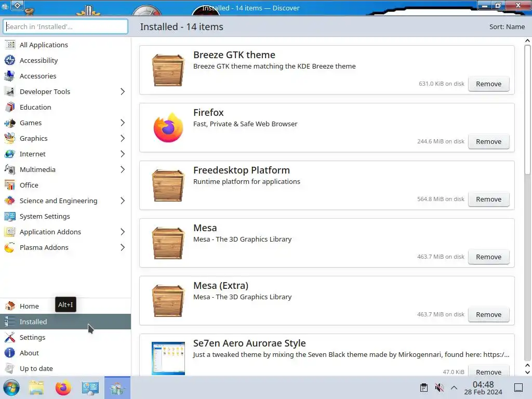Click the vertical scrollbar handle
532x399 pixels.
click(527, 110)
